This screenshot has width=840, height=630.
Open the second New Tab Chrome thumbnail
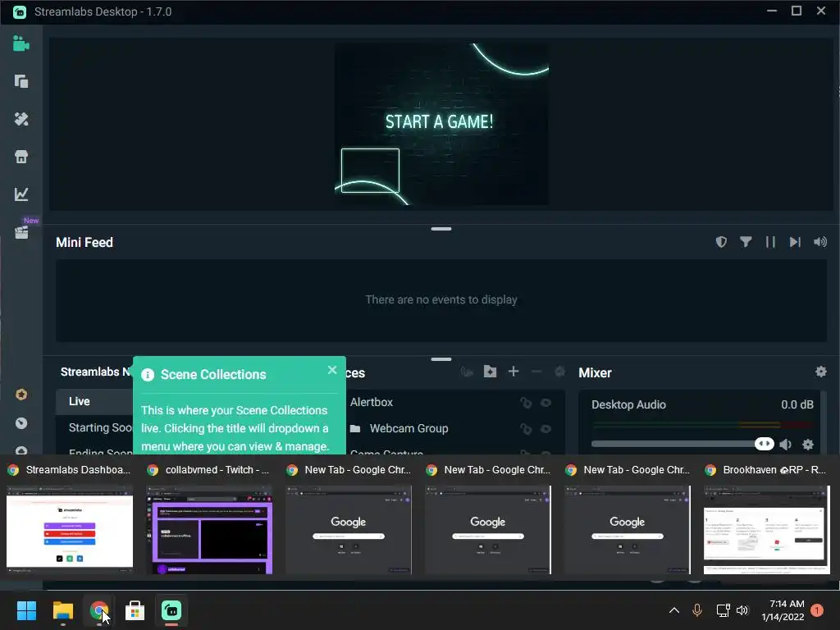click(x=487, y=518)
